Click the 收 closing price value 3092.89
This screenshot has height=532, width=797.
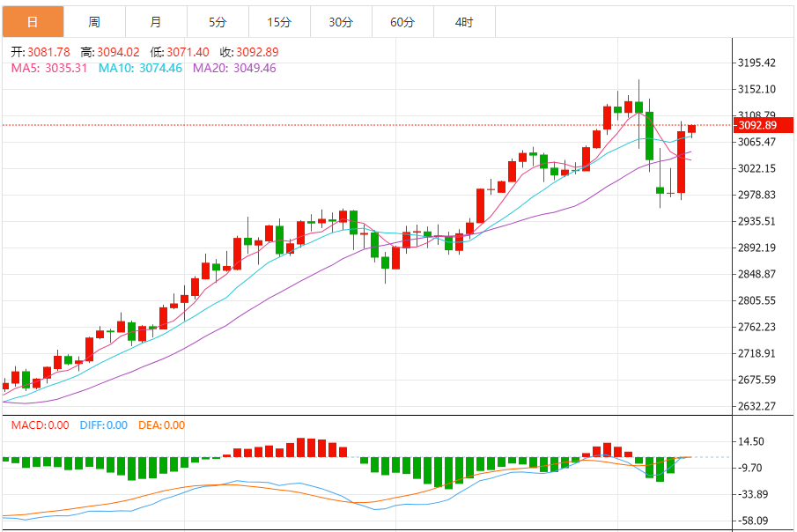[257, 52]
